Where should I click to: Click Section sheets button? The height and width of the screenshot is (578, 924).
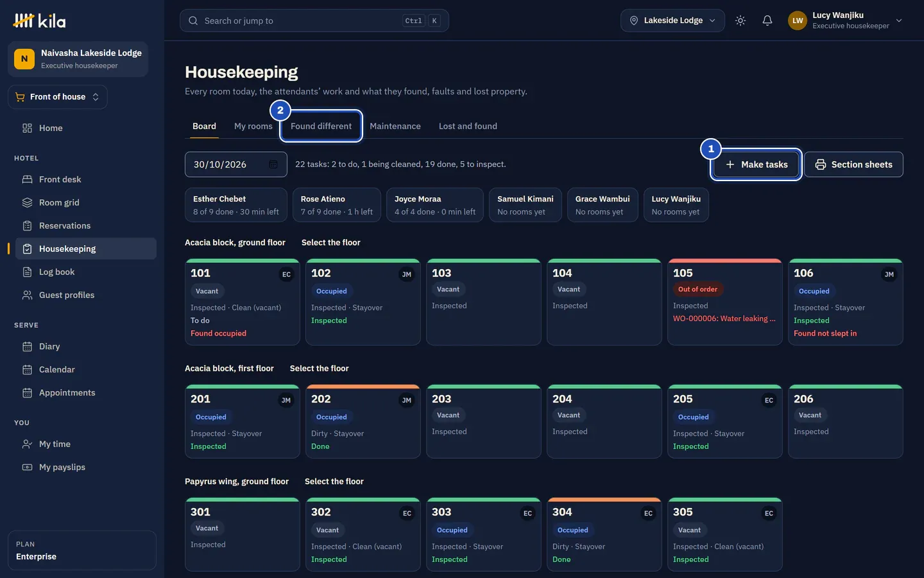click(x=853, y=164)
